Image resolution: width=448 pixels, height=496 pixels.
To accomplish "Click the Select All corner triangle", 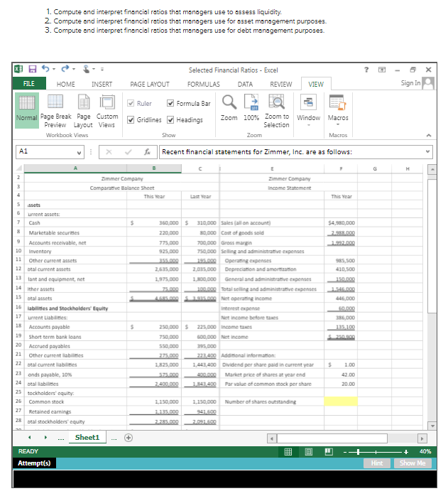I will [19, 168].
